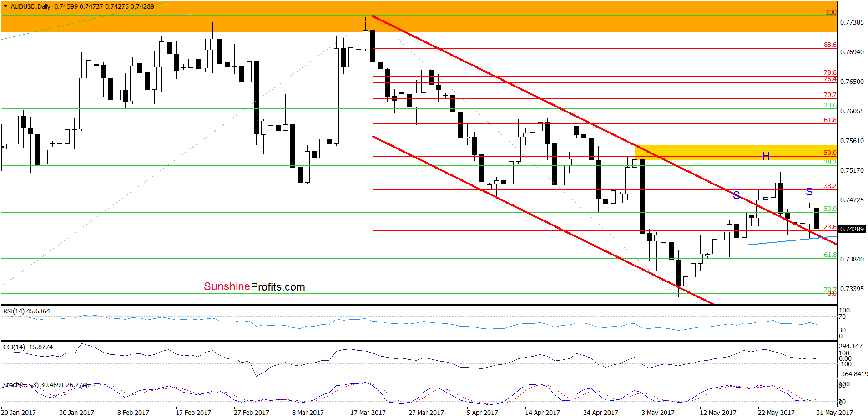Viewport: 868px width, 419px height.
Task: Click the S shoulder label left of H
Action: [x=737, y=195]
